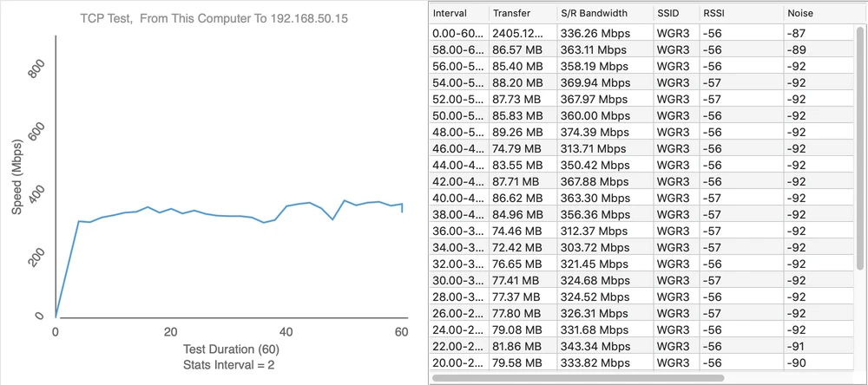
Task: Select the row with 363.11 Mbps bandwidth
Action: point(642,49)
